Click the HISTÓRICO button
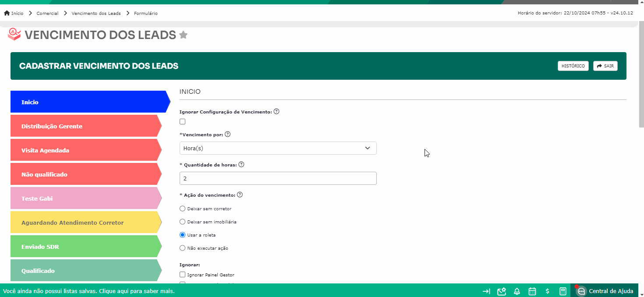This screenshot has width=644, height=297. click(573, 66)
